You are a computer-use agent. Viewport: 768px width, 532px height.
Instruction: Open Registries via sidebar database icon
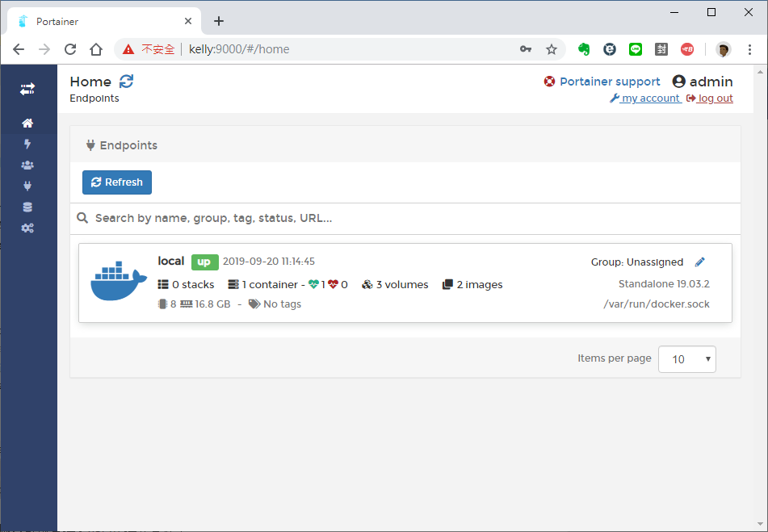coord(27,207)
